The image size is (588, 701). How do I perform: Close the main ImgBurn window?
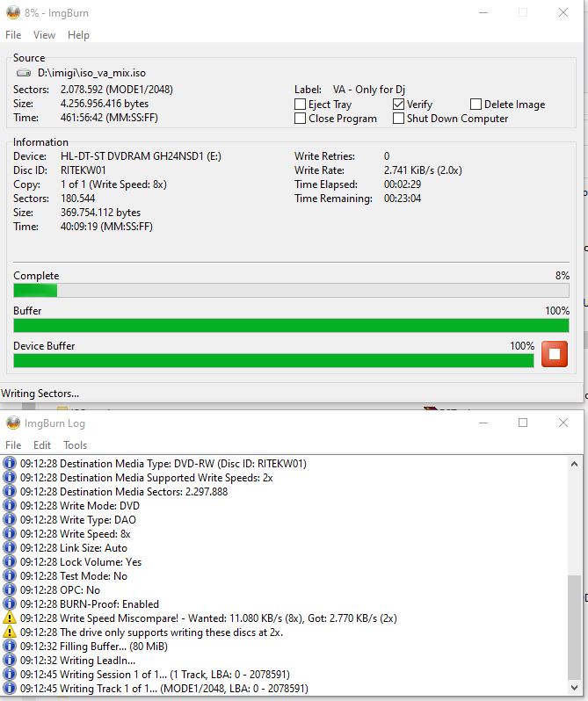pyautogui.click(x=563, y=12)
